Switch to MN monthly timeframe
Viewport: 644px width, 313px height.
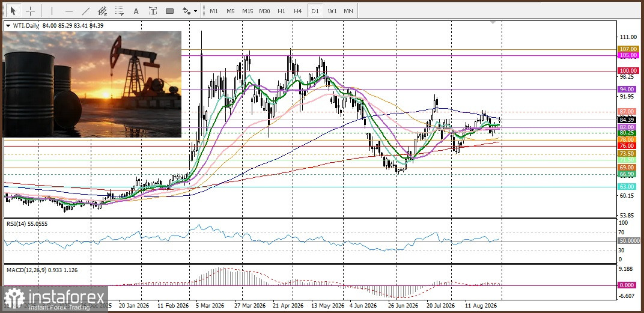(x=348, y=11)
